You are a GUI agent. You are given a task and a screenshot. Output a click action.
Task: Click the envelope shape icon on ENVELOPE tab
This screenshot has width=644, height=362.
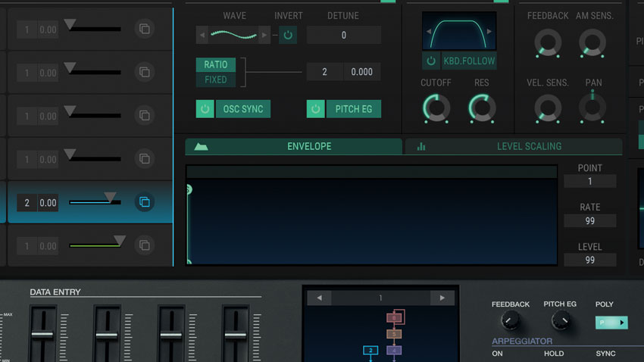tap(201, 146)
